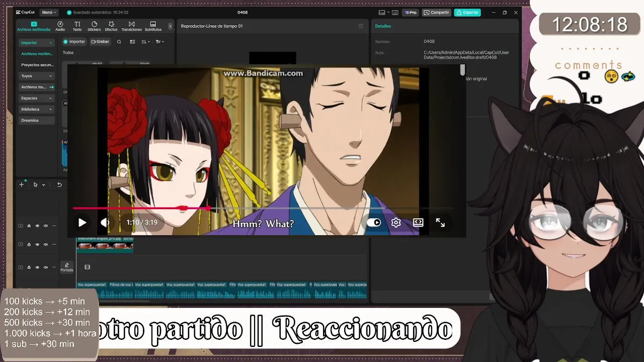Expand the Biblioteca sidebar section
The width and height of the screenshot is (644, 362).
(x=37, y=109)
